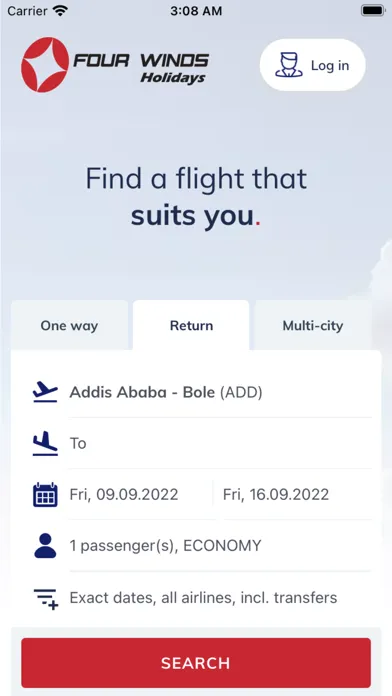Click the red SEARCH button

196,663
